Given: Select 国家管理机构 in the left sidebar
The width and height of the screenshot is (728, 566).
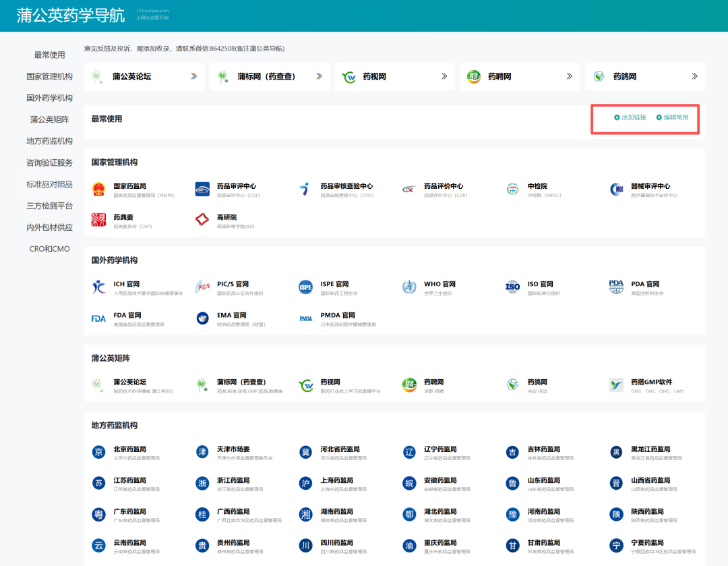Looking at the screenshot, I should [49, 76].
